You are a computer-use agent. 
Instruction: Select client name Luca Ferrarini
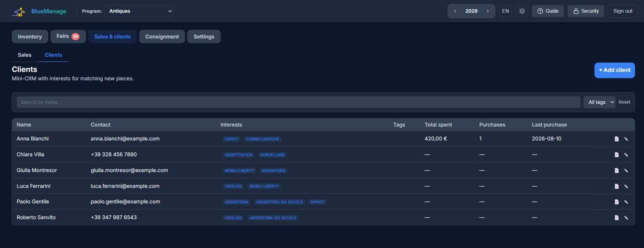[33, 186]
